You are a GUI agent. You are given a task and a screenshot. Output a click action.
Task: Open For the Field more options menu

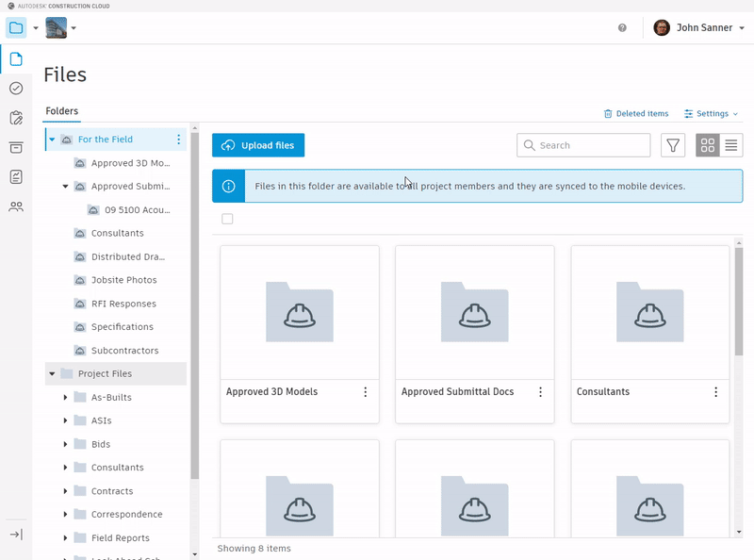[178, 140]
